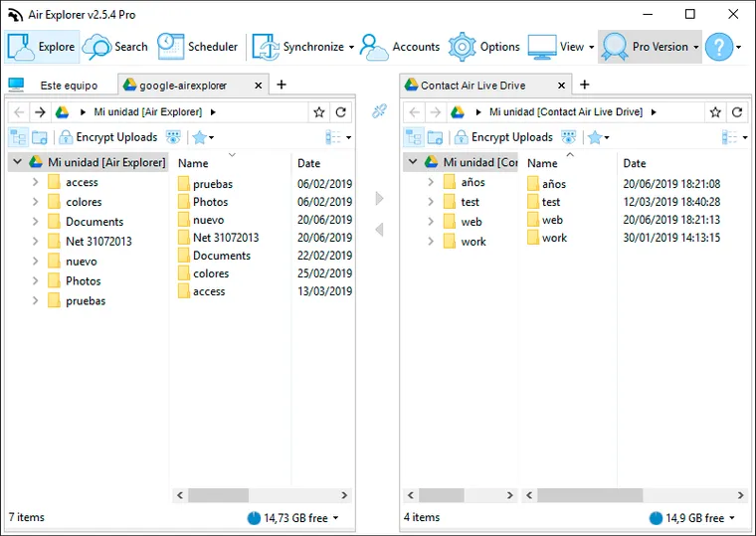The width and height of the screenshot is (756, 536).
Task: Add a new tab in left pane
Action: pyautogui.click(x=282, y=85)
